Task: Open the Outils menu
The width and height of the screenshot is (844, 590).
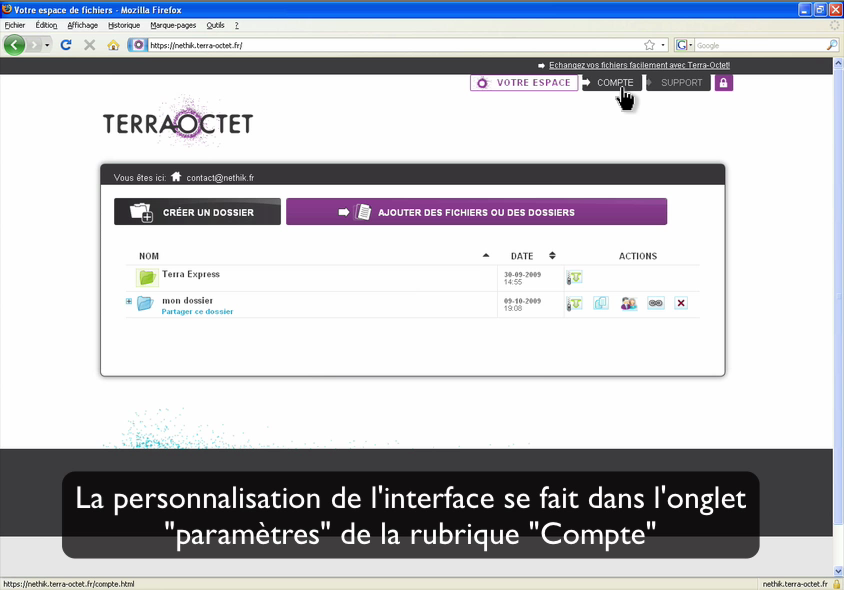Action: coord(215,25)
